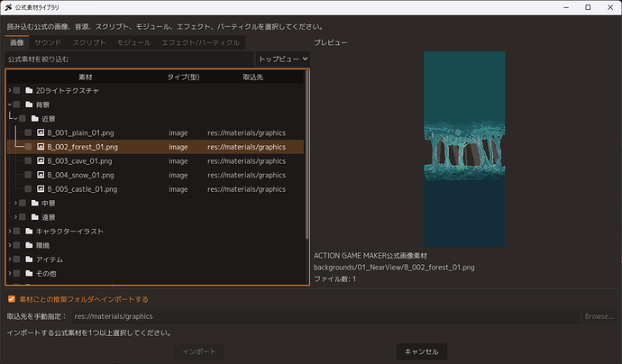Click the image icon of B_002_forest_01.png
Screen dimensions: 622x364
pos(41,147)
